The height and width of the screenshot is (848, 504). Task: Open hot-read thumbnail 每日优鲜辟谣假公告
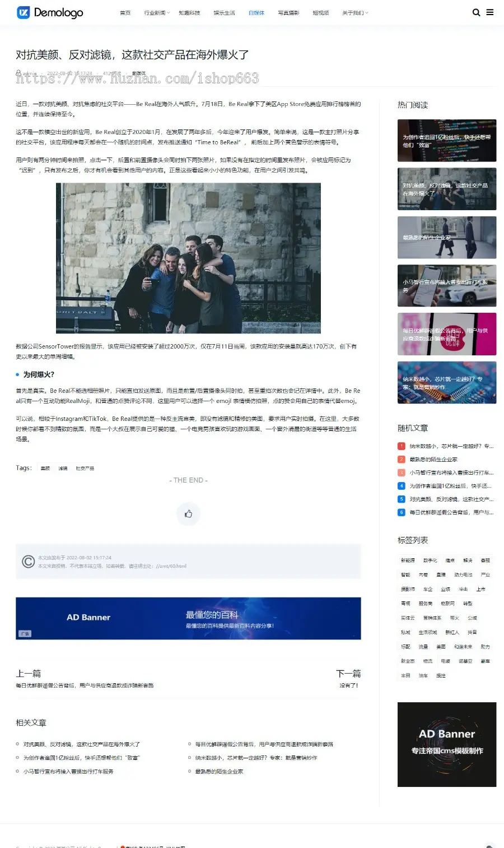tap(447, 334)
